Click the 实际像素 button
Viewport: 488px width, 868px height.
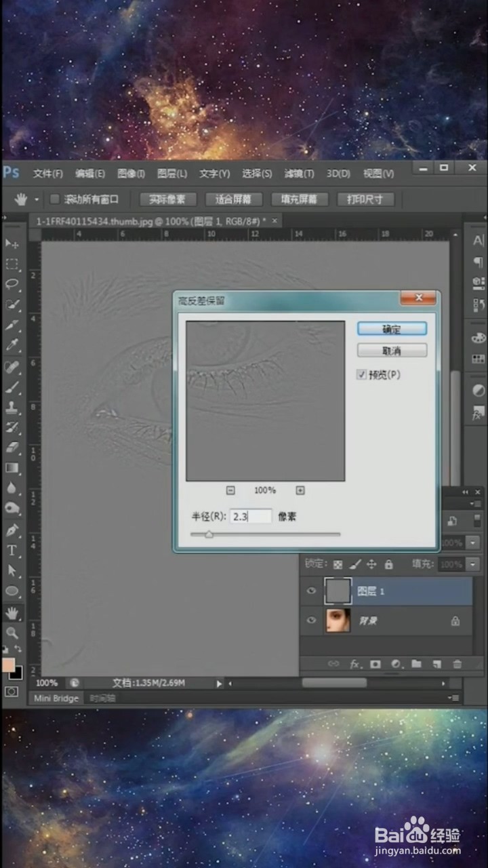[167, 199]
